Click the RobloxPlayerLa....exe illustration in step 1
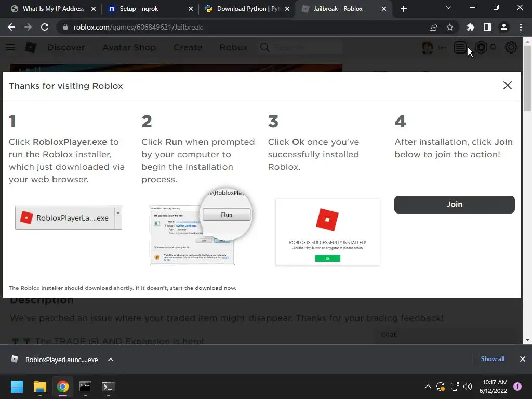The image size is (532, 399). coord(69,218)
